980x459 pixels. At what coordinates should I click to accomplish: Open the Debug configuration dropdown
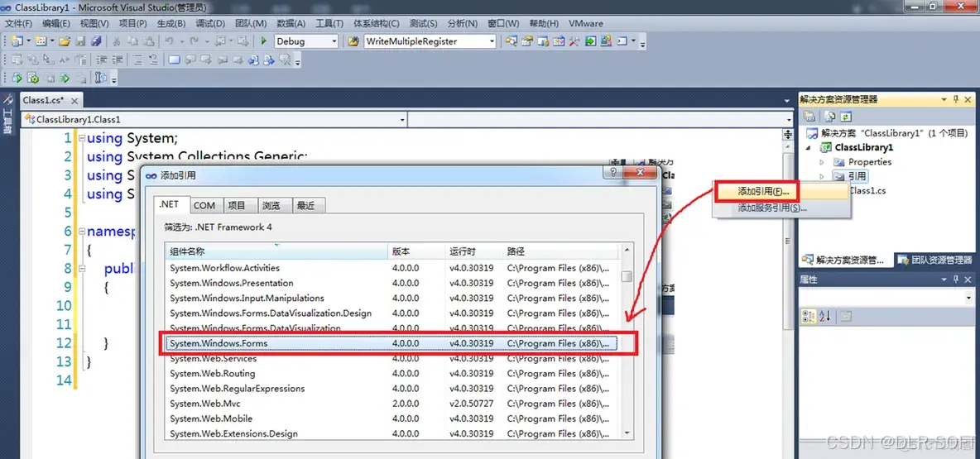[334, 41]
